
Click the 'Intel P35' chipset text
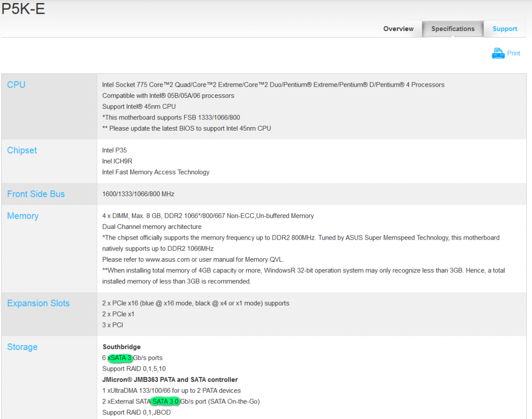tap(114, 150)
